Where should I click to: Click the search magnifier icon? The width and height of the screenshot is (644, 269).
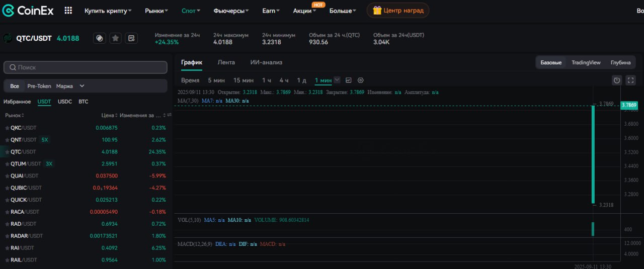(12, 67)
